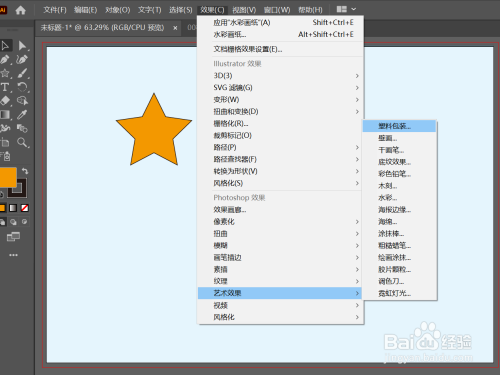Open the 文件(F) menu

tap(55, 10)
